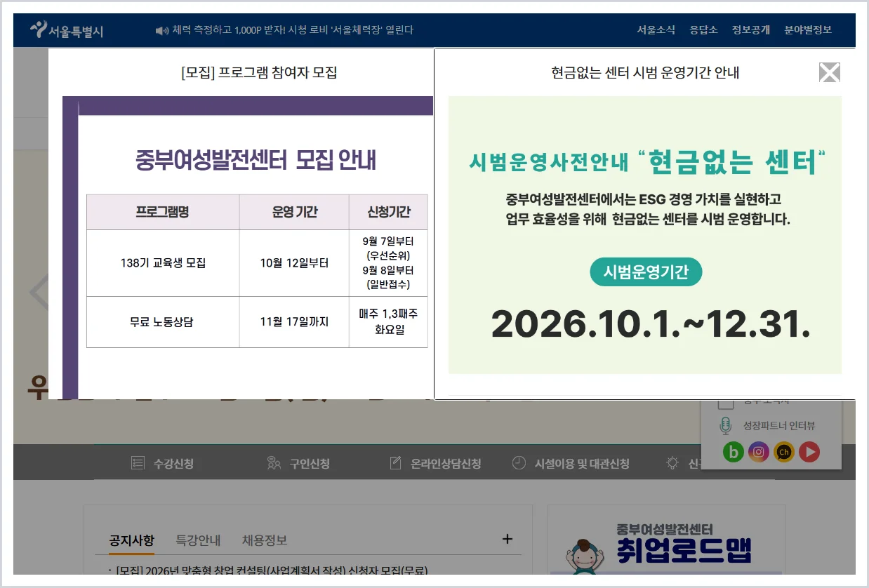869x588 pixels.
Task: Click the 10월 12일부터 cell
Action: (294, 263)
